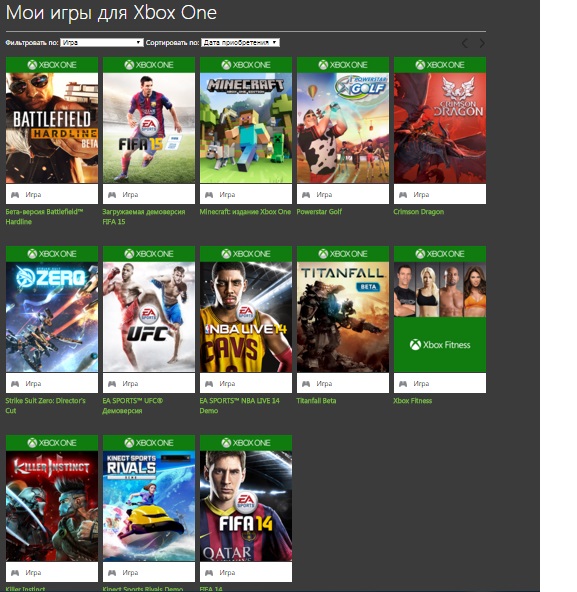
Task: Click the Xbox One banner above Battlefield Hardline
Action: 52,65
